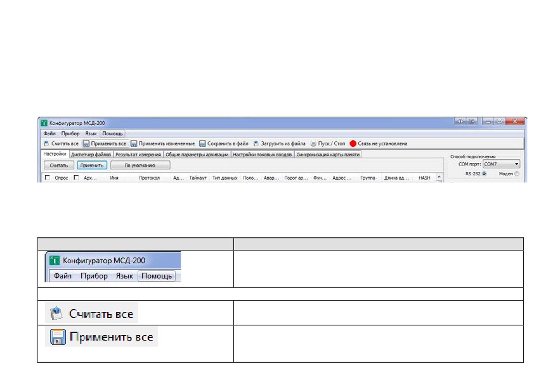The width and height of the screenshot is (553, 392).
Task: Click Файл in the enlarged menu illustration
Action: [x=63, y=276]
